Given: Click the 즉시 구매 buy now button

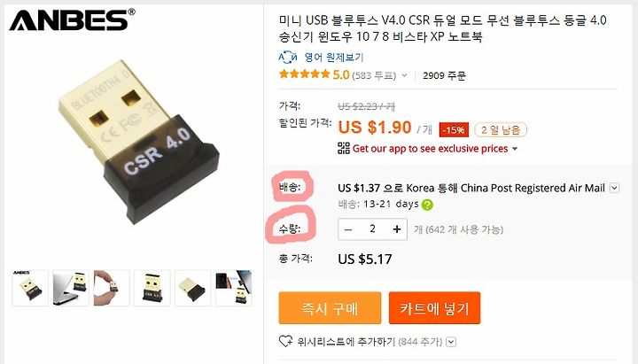Looking at the screenshot, I should coord(330,308).
